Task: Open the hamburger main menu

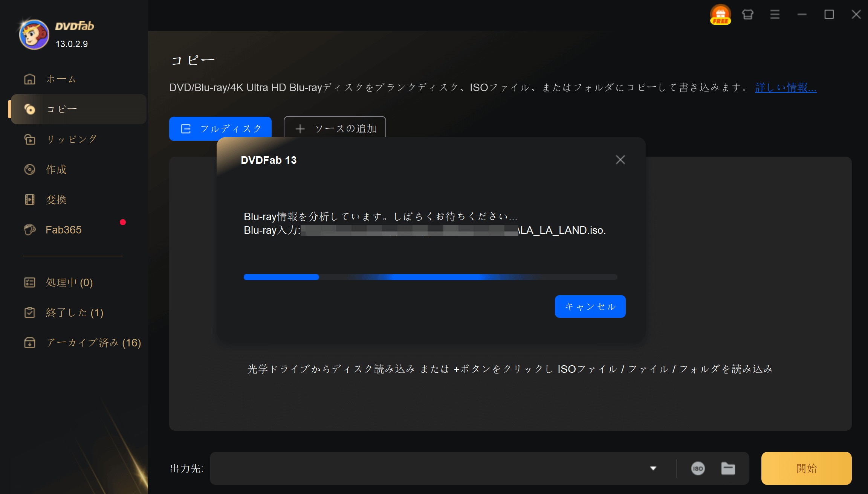Action: tap(775, 15)
